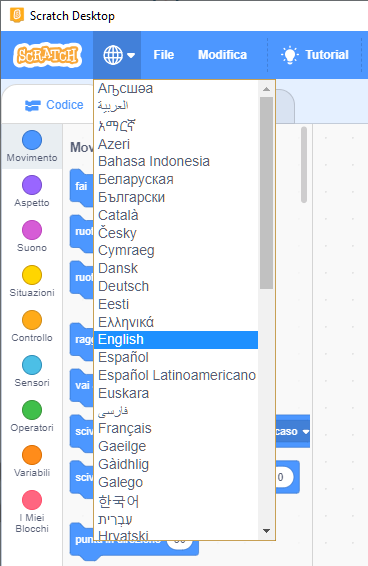This screenshot has width=368, height=566.
Task: Open the globe language menu
Action: click(x=117, y=55)
